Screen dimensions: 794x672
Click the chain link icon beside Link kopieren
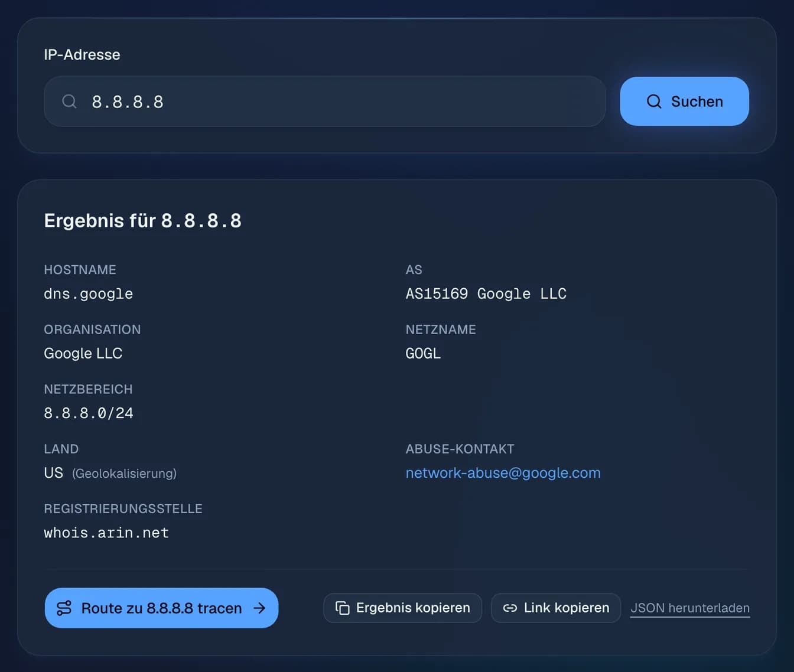(510, 608)
